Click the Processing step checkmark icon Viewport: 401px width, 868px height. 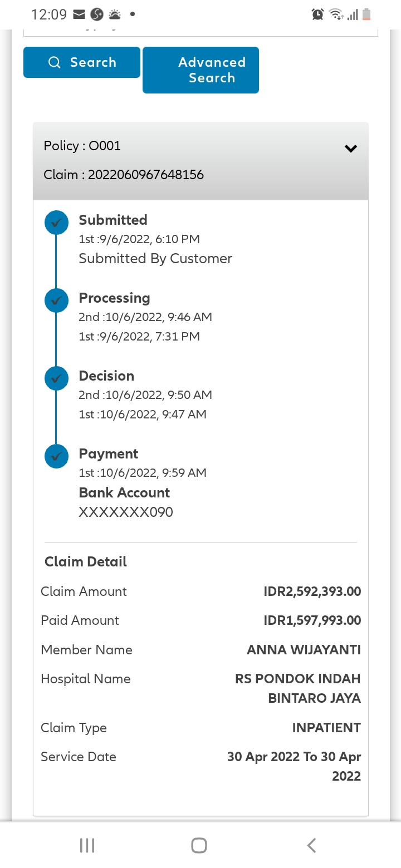pos(56,300)
